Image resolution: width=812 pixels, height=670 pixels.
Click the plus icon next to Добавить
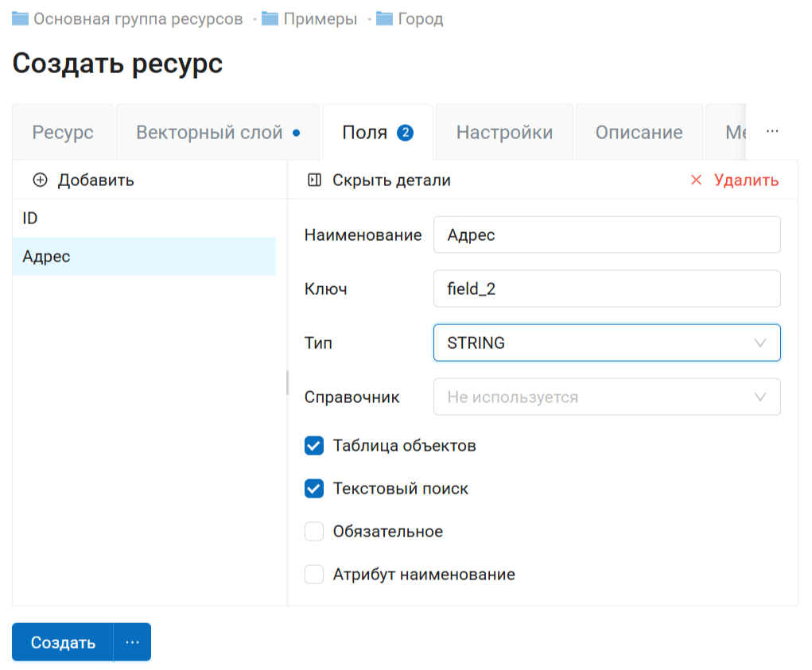[x=40, y=180]
